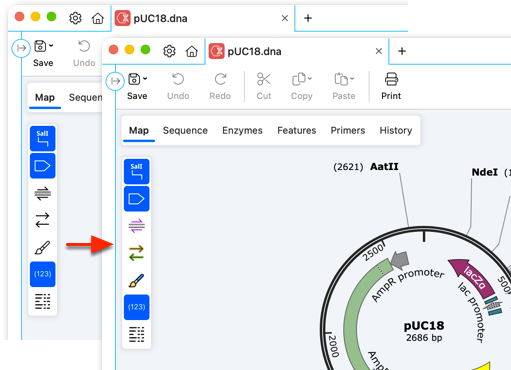Close pUC18.dna tab in back window
This screenshot has width=511, height=370.
coord(285,18)
